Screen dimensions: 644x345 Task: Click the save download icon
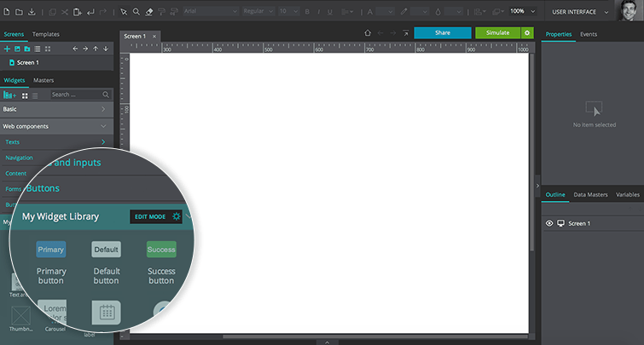tap(32, 12)
